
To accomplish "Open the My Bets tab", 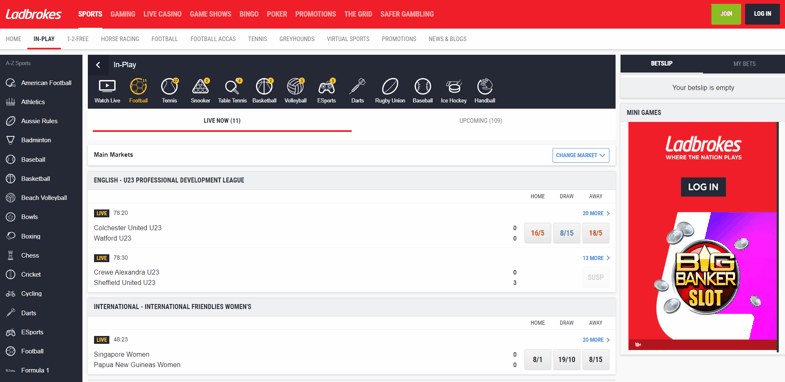I will coord(744,64).
